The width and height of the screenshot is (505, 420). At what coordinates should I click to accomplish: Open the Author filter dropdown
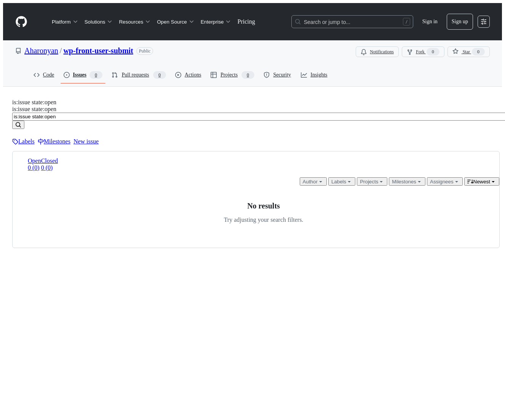click(313, 182)
